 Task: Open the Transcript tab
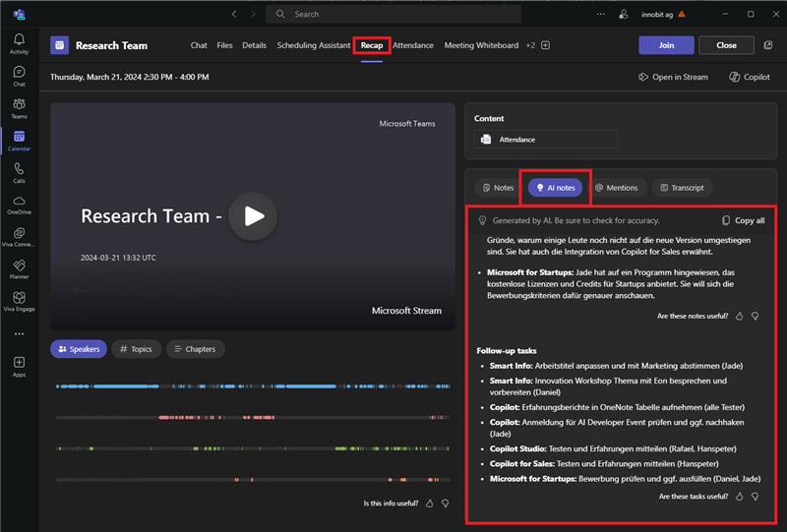click(682, 187)
